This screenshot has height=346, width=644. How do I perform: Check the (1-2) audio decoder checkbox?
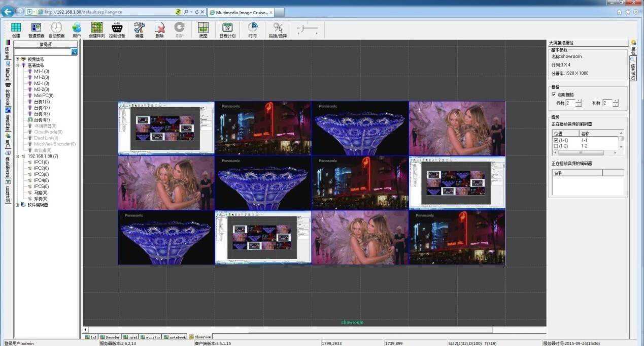556,146
